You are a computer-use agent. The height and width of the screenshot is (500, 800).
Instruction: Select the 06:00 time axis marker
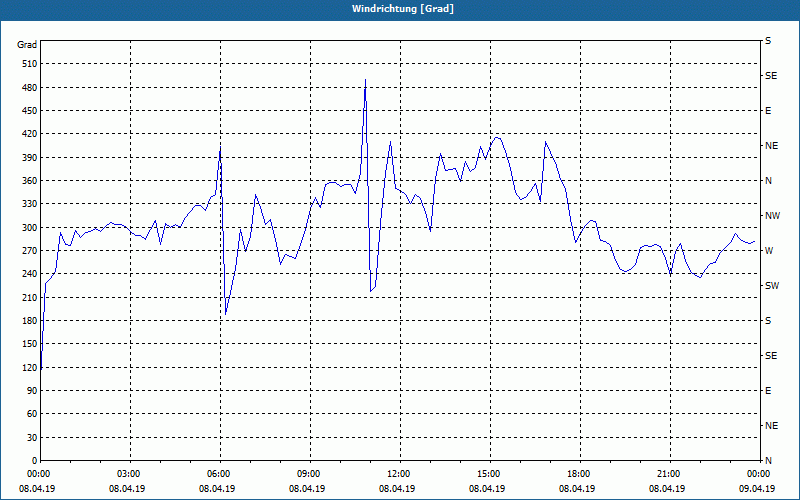coord(219,474)
